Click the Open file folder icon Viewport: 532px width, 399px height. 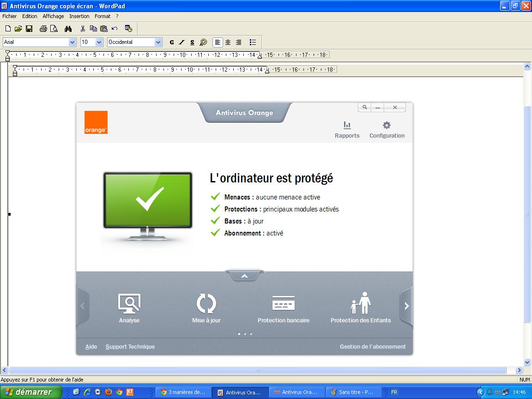tap(18, 29)
